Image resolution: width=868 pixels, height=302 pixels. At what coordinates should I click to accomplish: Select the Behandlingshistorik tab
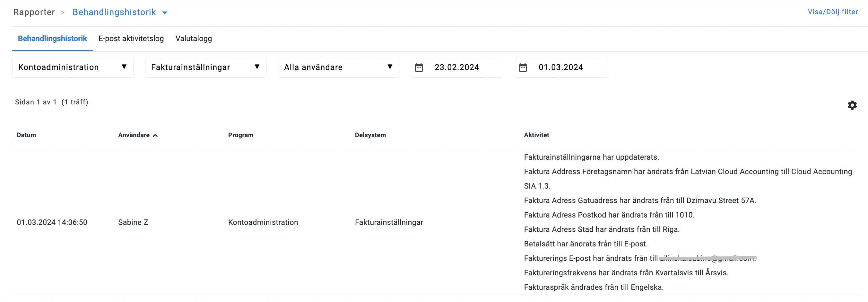pos(52,39)
